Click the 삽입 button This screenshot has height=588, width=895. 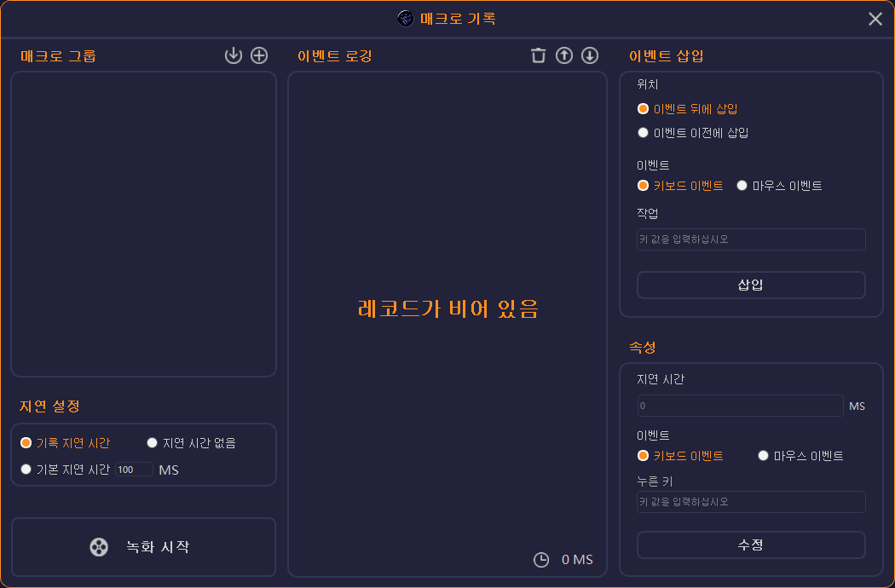[x=751, y=285]
